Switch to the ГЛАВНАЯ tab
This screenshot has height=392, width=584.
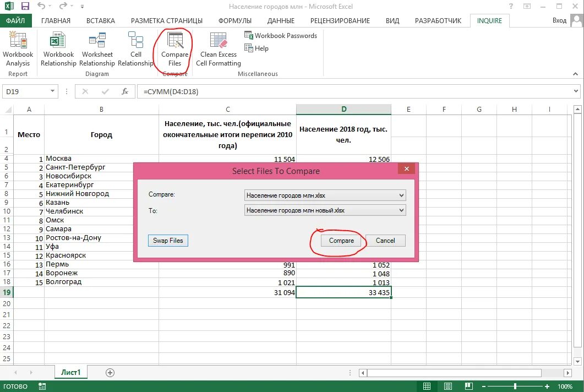tap(56, 21)
